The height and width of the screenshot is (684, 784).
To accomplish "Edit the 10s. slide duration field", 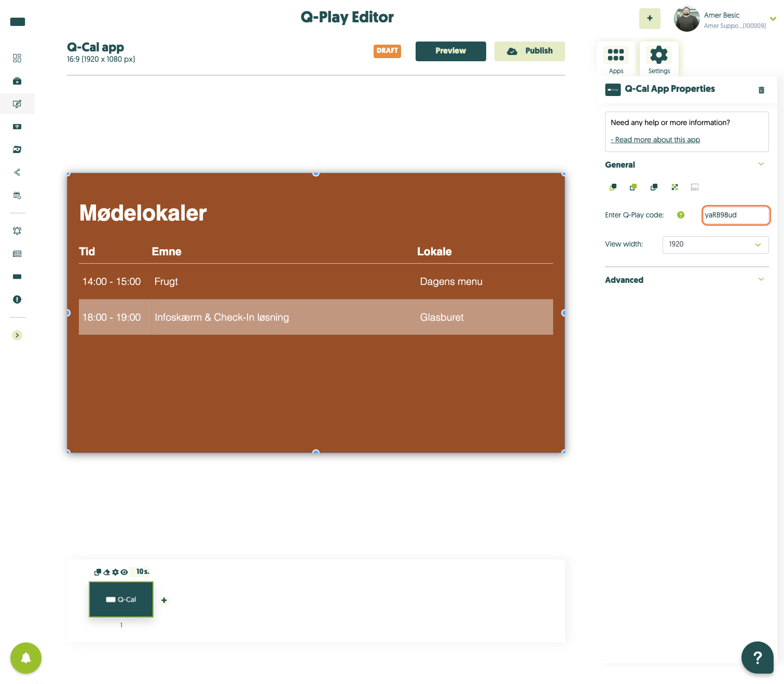I will point(142,571).
